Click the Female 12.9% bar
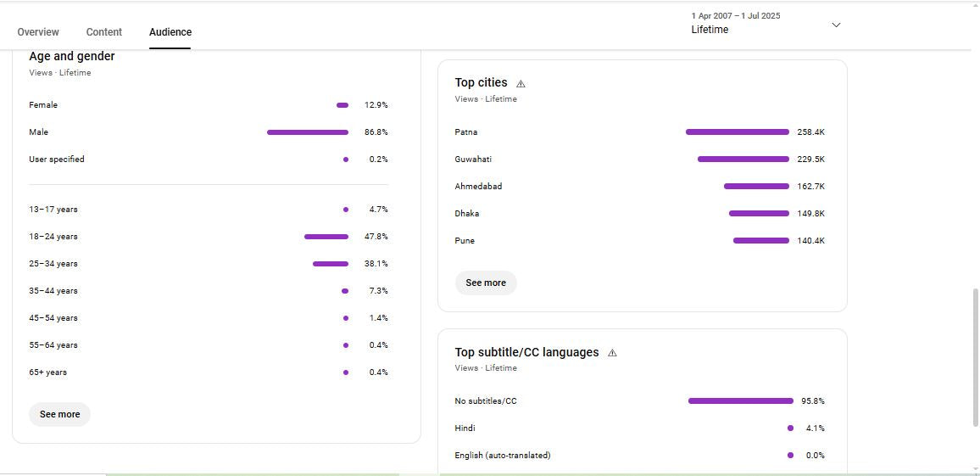Image resolution: width=980 pixels, height=476 pixels. pos(342,105)
